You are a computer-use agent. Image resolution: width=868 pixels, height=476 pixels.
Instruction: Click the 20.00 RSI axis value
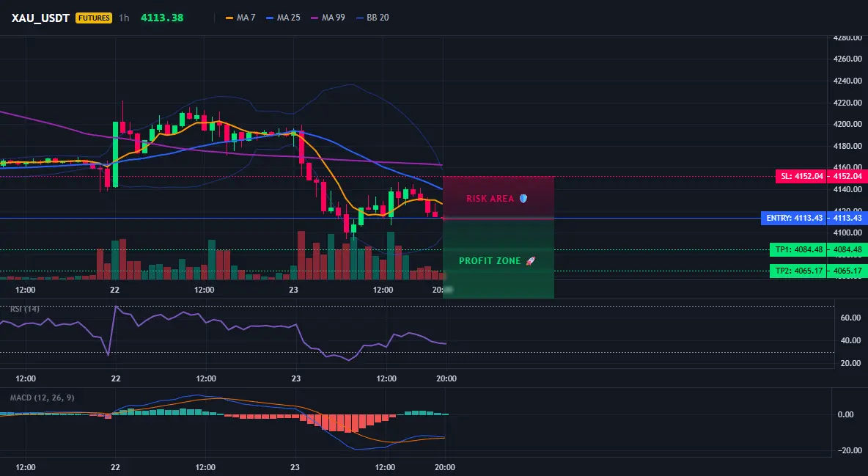(851, 364)
